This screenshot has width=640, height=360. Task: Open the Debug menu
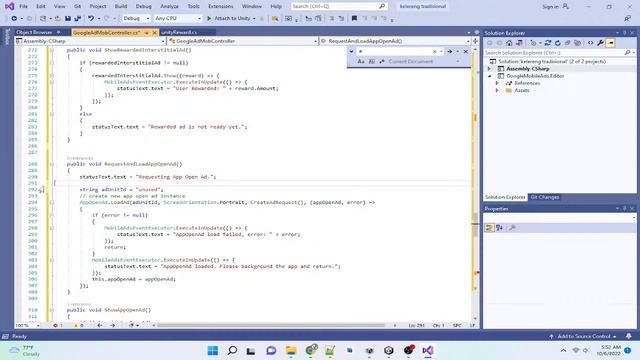click(x=143, y=6)
